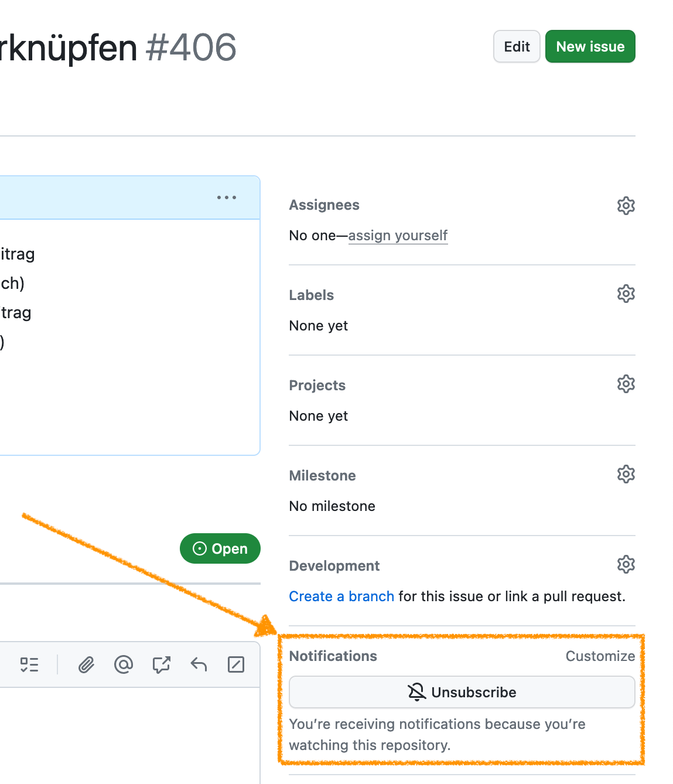Click the assign yourself link
Screen dimensions: 673x784
point(398,236)
